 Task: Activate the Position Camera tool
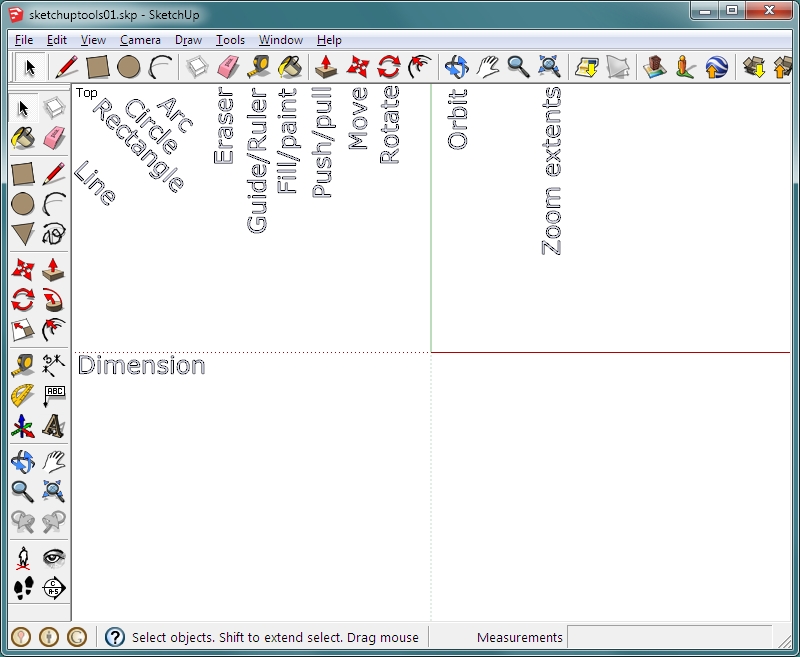coord(23,558)
